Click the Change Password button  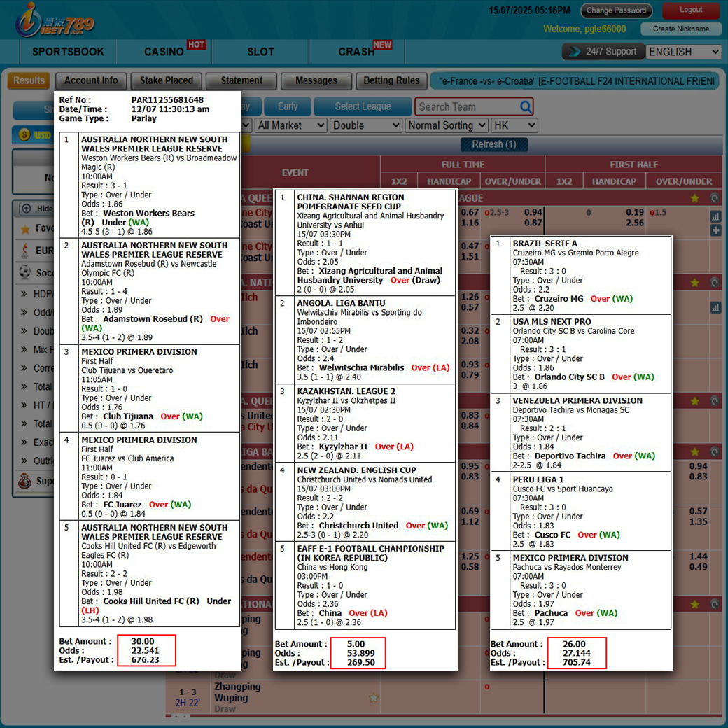coord(616,10)
